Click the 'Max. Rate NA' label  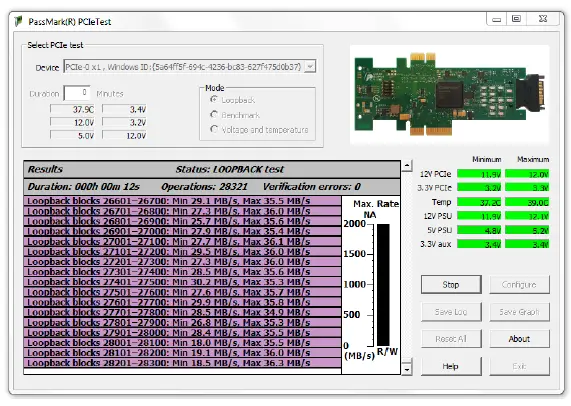375,209
